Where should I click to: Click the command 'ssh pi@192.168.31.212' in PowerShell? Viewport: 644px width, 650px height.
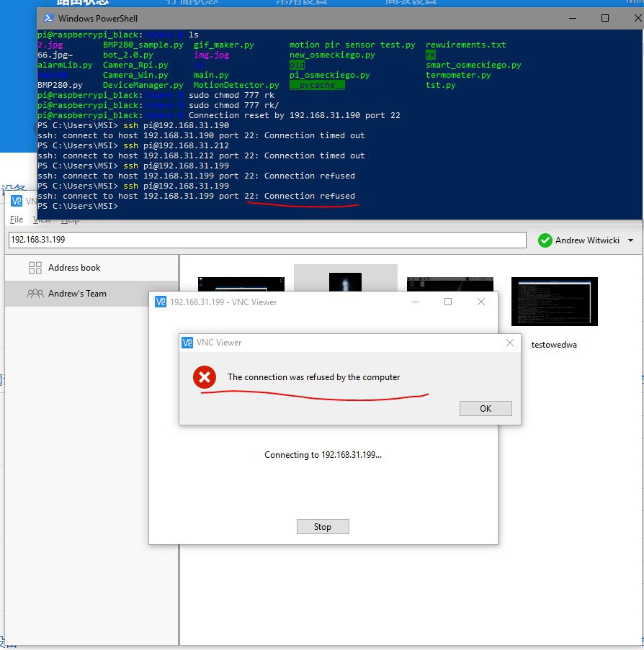pyautogui.click(x=176, y=145)
